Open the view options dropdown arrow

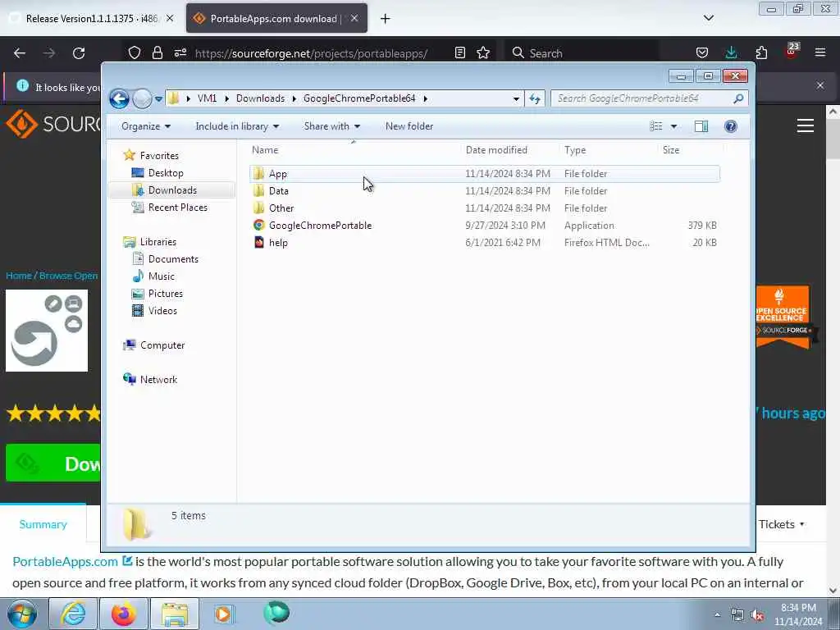click(674, 126)
